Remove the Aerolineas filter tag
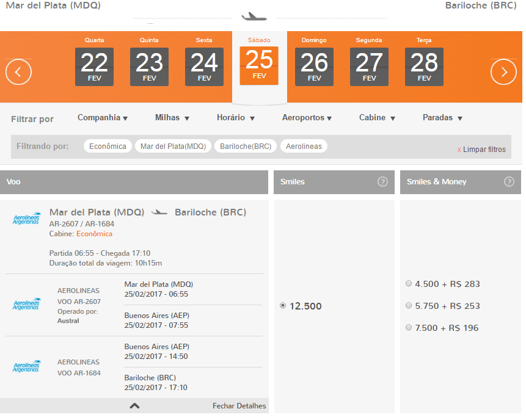The height and width of the screenshot is (420, 526). point(304,146)
